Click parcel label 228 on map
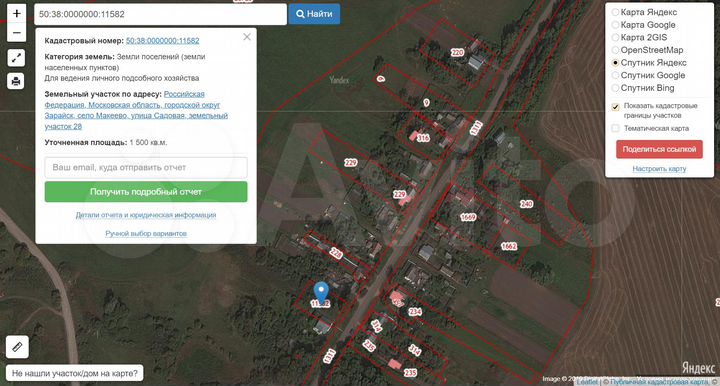The width and height of the screenshot is (720, 386). (336, 253)
